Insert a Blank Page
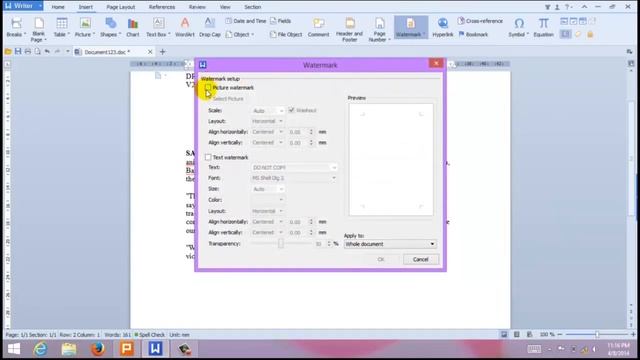This screenshot has width=640, height=360. pos(39,29)
